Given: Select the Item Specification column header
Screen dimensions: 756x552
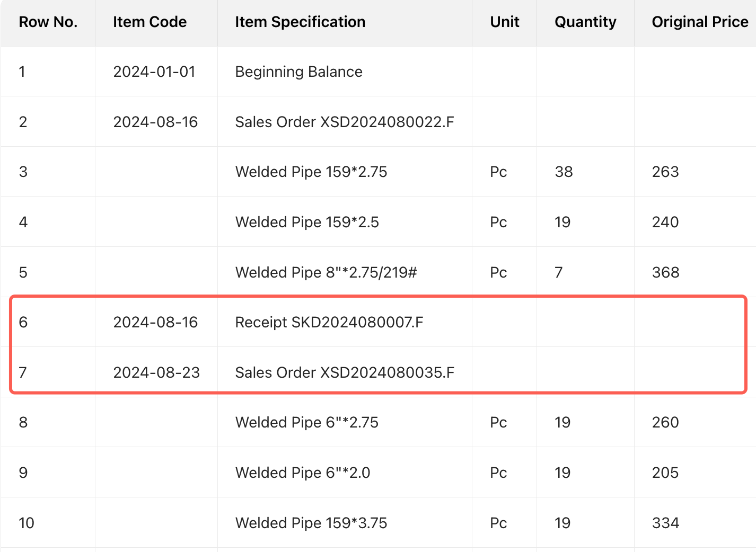Looking at the screenshot, I should click(300, 22).
